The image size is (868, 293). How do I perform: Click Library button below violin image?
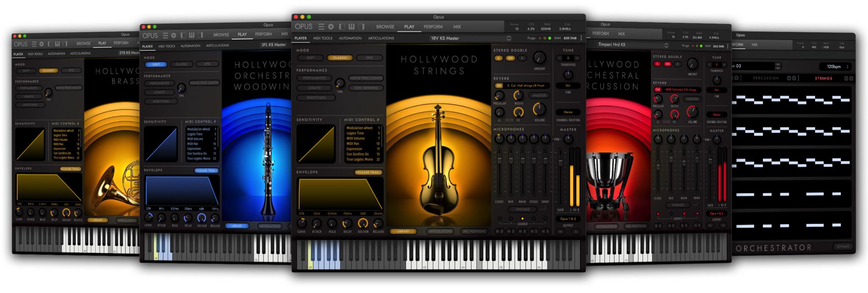pyautogui.click(x=403, y=232)
